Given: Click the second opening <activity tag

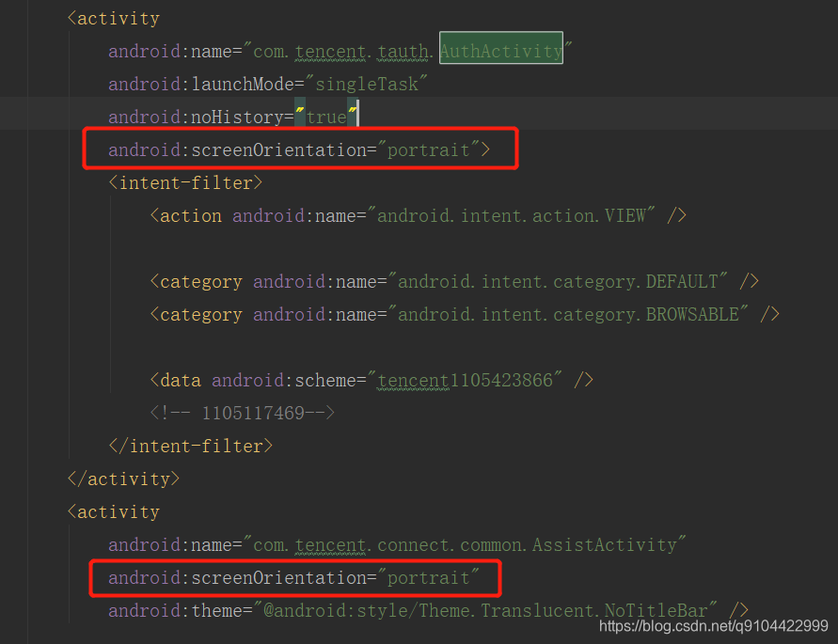Looking at the screenshot, I should pyautogui.click(x=113, y=512).
